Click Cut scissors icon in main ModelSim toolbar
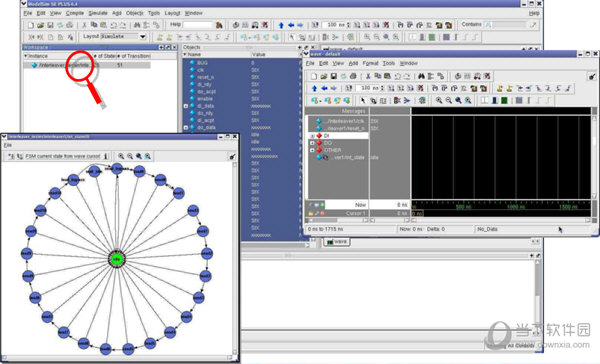This screenshot has height=364, width=600. point(84,25)
